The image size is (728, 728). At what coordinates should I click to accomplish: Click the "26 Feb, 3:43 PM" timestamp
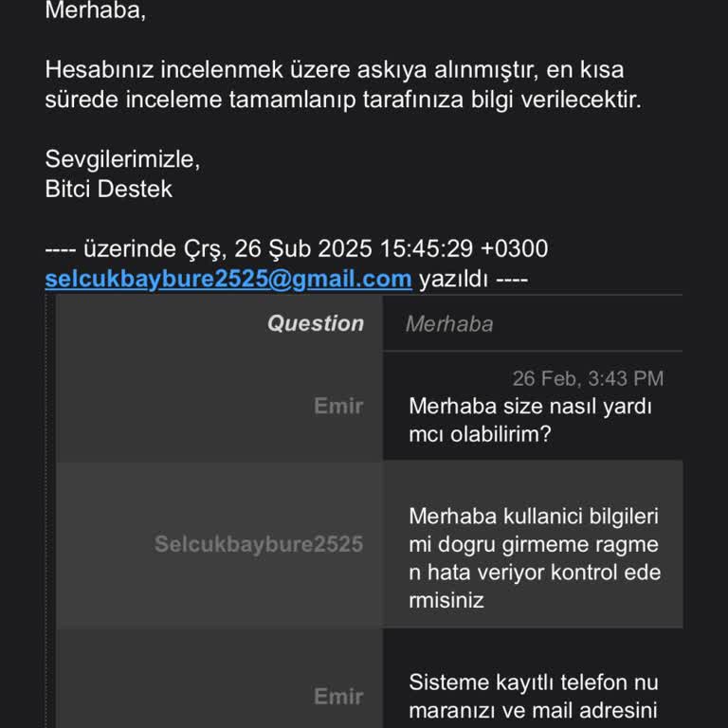(x=588, y=378)
